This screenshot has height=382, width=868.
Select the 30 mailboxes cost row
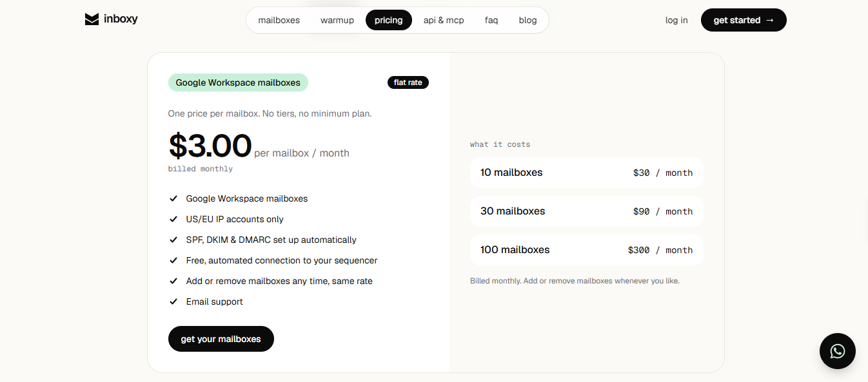tap(587, 211)
